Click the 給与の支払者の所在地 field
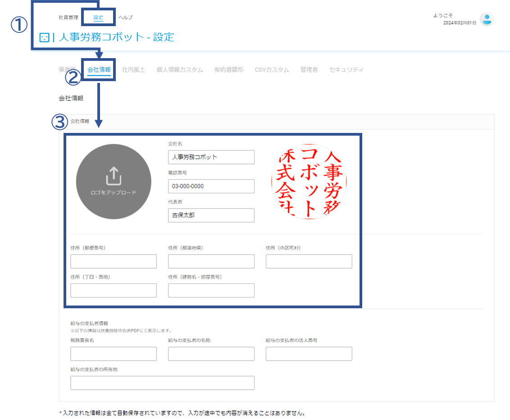 coord(162,383)
